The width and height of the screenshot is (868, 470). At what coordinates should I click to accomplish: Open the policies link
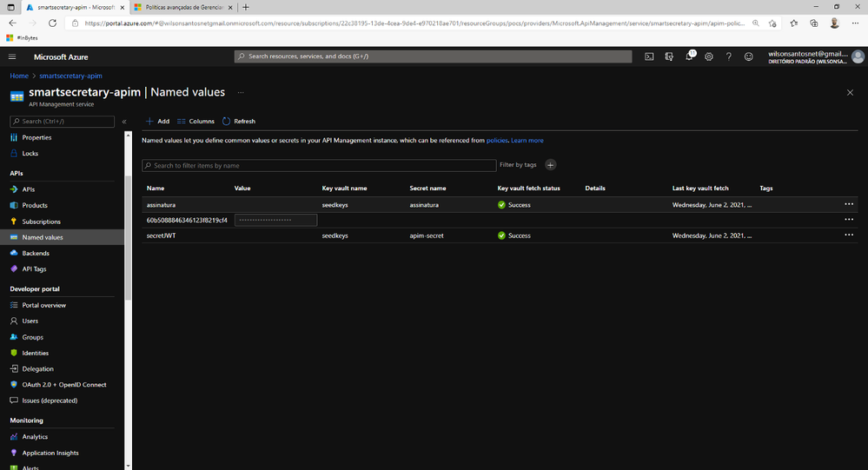pyautogui.click(x=497, y=141)
